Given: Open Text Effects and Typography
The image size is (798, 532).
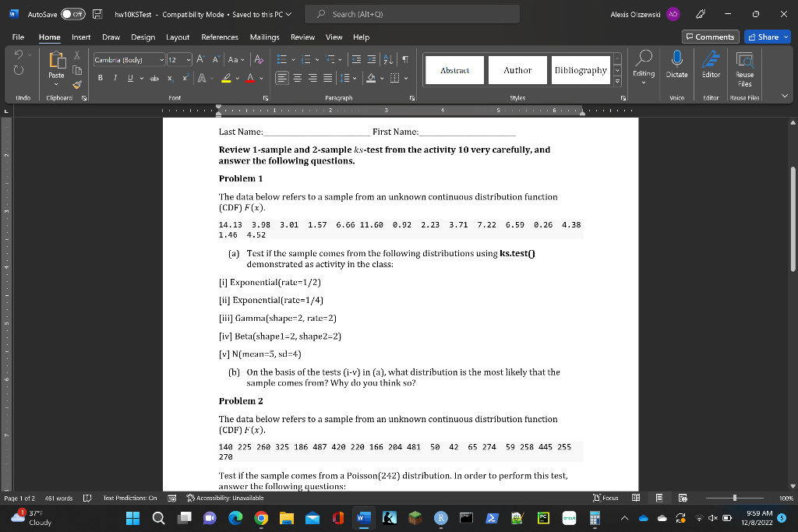Looking at the screenshot, I should [x=202, y=78].
